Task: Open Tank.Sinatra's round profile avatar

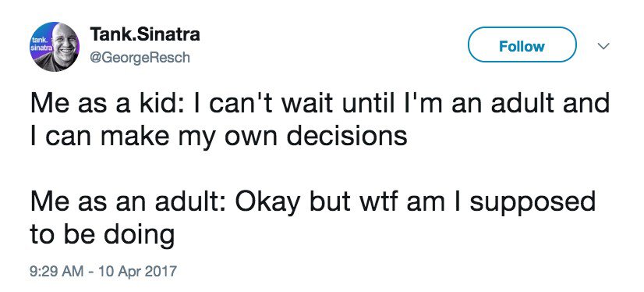Action: click(x=55, y=47)
